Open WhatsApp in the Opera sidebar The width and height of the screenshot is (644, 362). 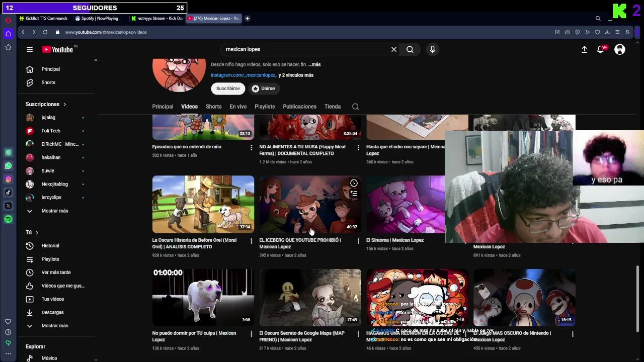pyautogui.click(x=8, y=165)
